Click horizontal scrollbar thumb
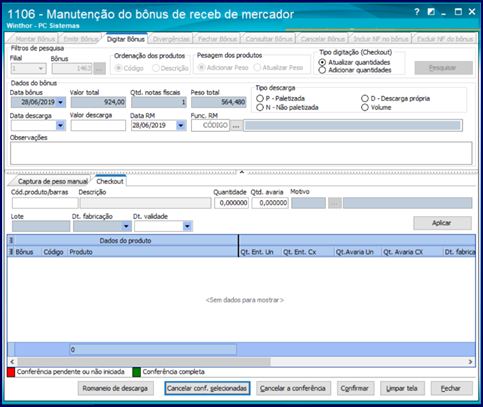Viewport: 483px width, 407px height. coord(144,362)
